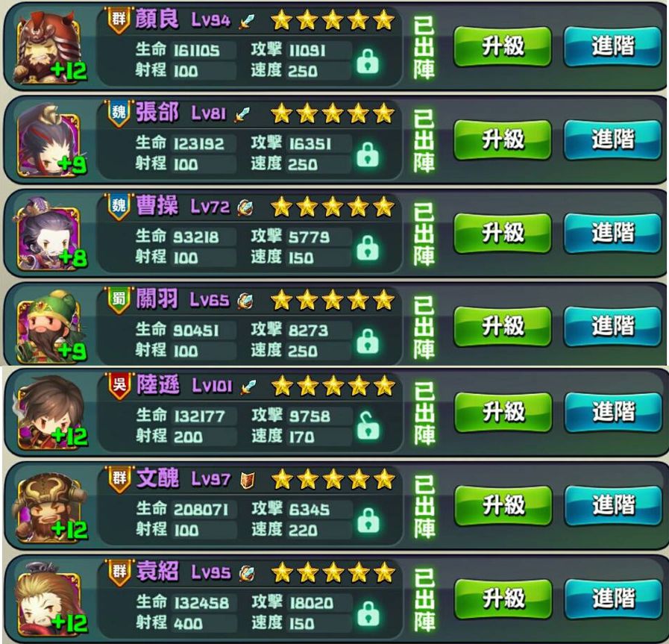This screenshot has height=644, width=669.
Task: Upgrade 顏良 with 升級 button
Action: (502, 46)
